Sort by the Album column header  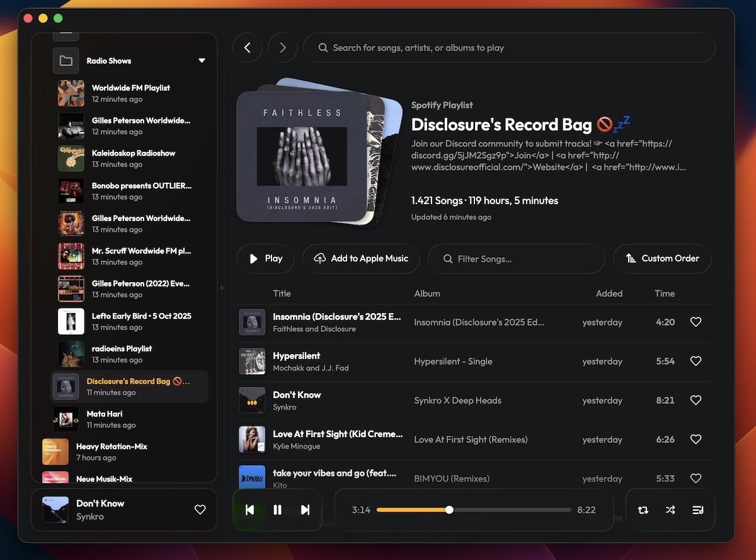click(427, 294)
